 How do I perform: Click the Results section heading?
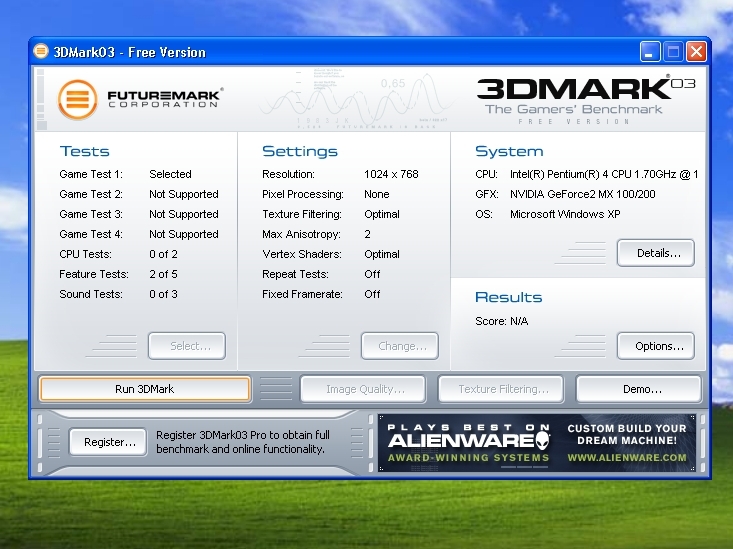[509, 297]
